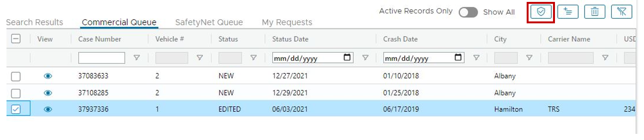Click the shield checkmark icon button
644x140 pixels.
[x=541, y=11]
